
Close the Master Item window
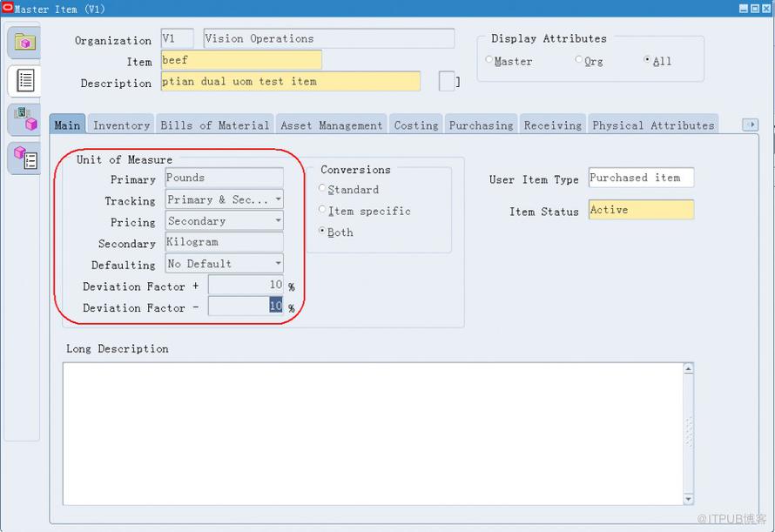click(x=766, y=9)
